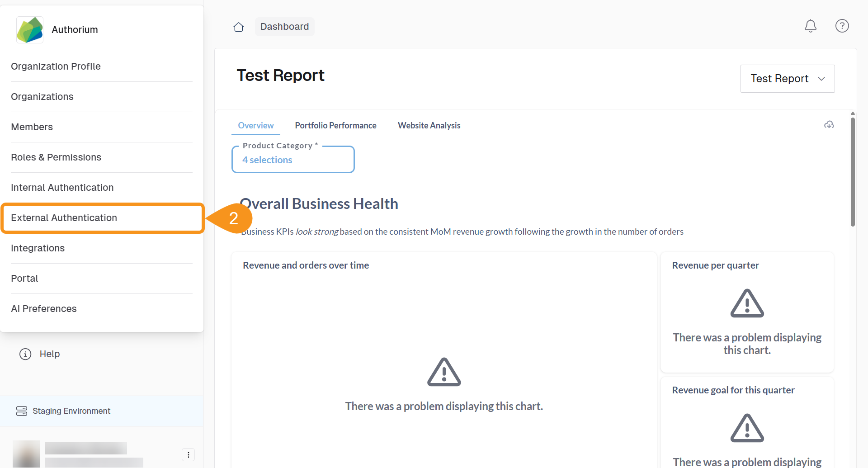Select Organization Profile from the menu
This screenshot has width=868, height=468.
point(56,66)
